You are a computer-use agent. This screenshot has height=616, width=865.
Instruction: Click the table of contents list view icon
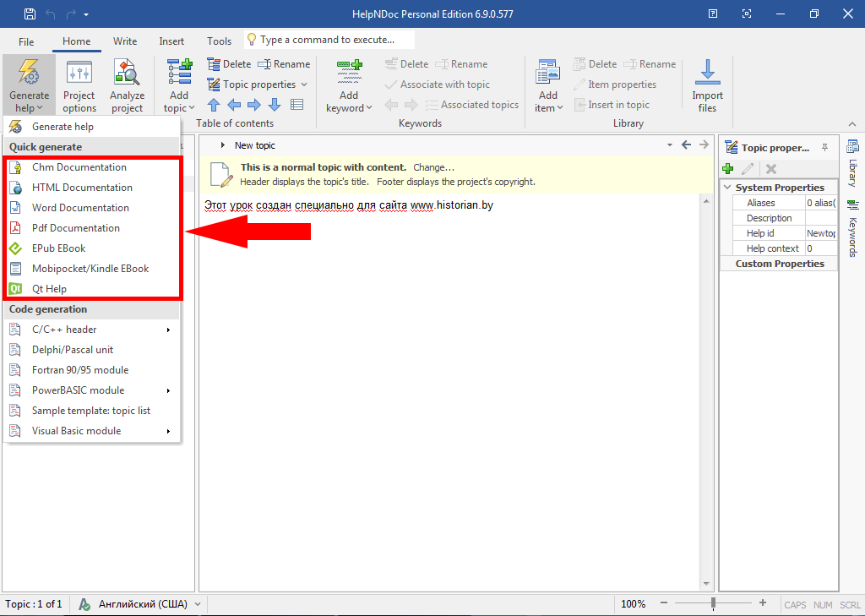pyautogui.click(x=296, y=104)
